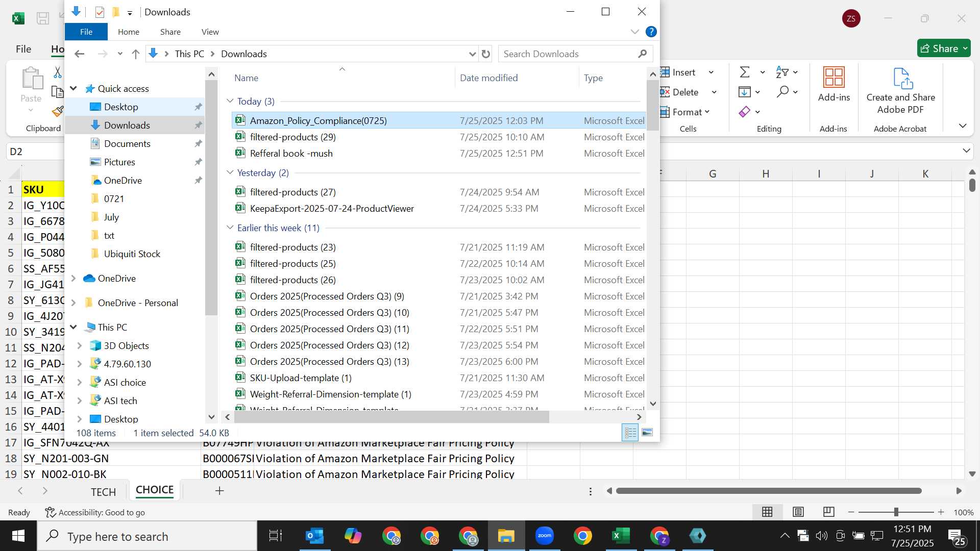The image size is (980, 551).
Task: Click Create and Share Adobe PDF
Action: (900, 91)
